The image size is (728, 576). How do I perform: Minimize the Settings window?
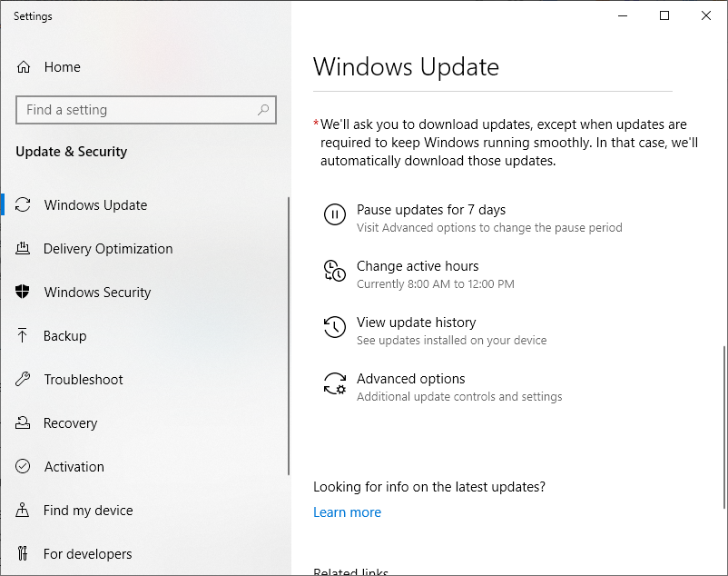point(623,15)
